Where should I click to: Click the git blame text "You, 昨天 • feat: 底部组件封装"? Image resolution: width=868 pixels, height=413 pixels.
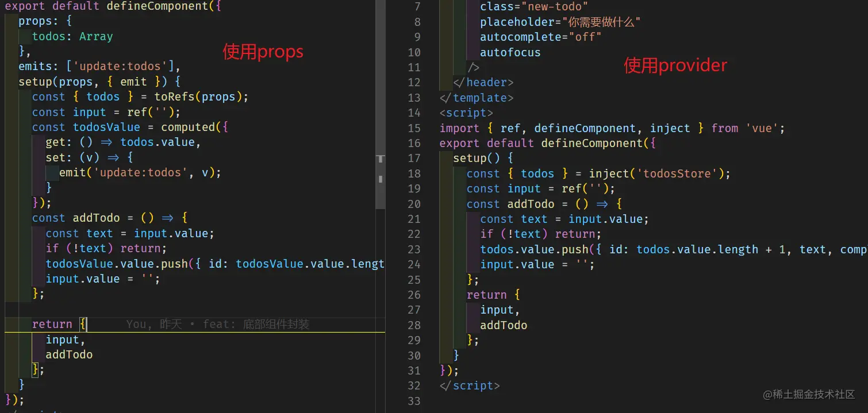[218, 325]
